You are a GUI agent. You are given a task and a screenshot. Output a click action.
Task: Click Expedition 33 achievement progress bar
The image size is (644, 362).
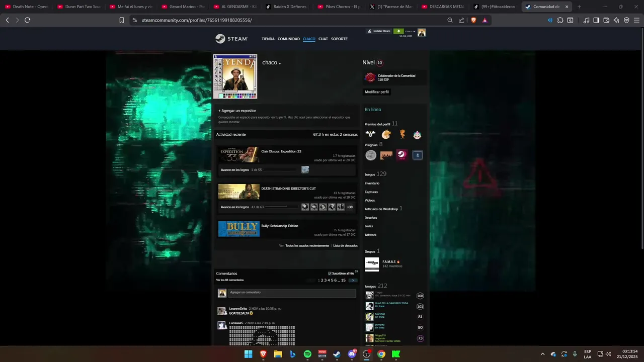click(x=281, y=170)
